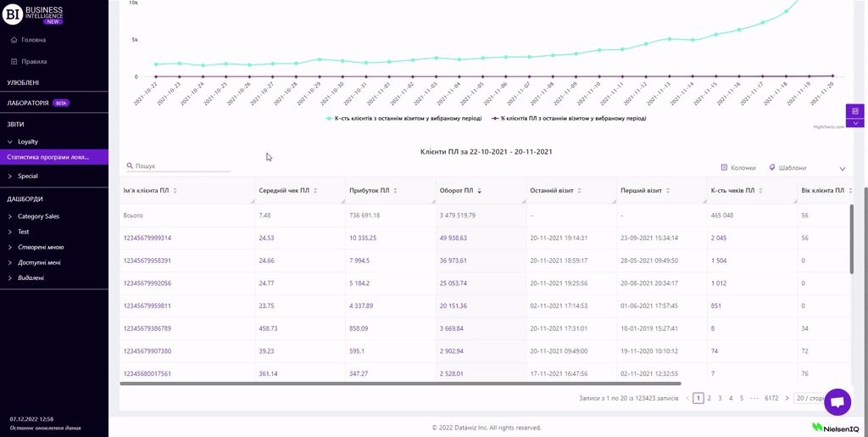Toggle the К-сть клієнтів legend series
868x437 pixels.
pos(403,119)
